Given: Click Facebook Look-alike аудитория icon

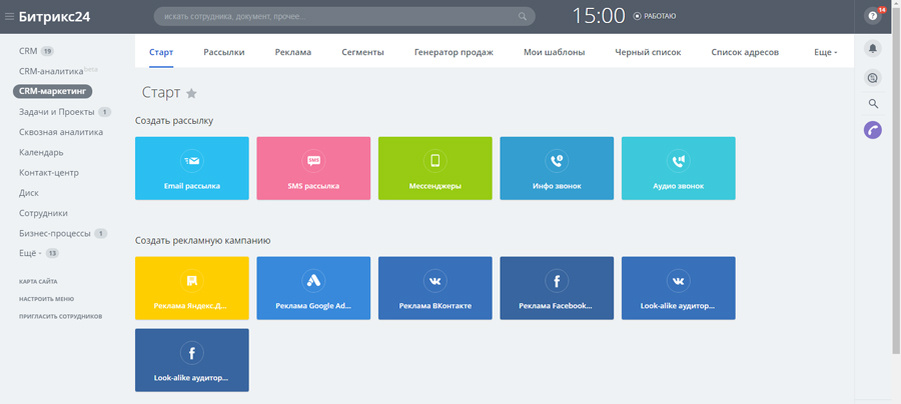Looking at the screenshot, I should (192, 353).
